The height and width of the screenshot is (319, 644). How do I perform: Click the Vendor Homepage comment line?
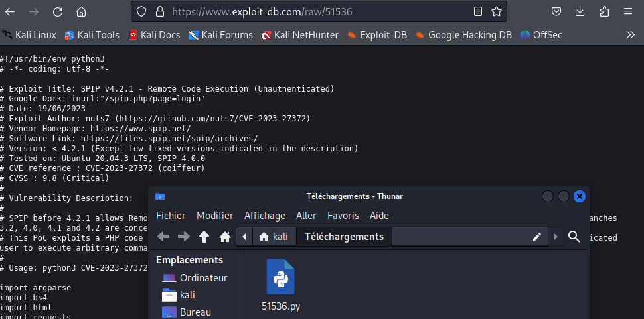pyautogui.click(x=96, y=129)
